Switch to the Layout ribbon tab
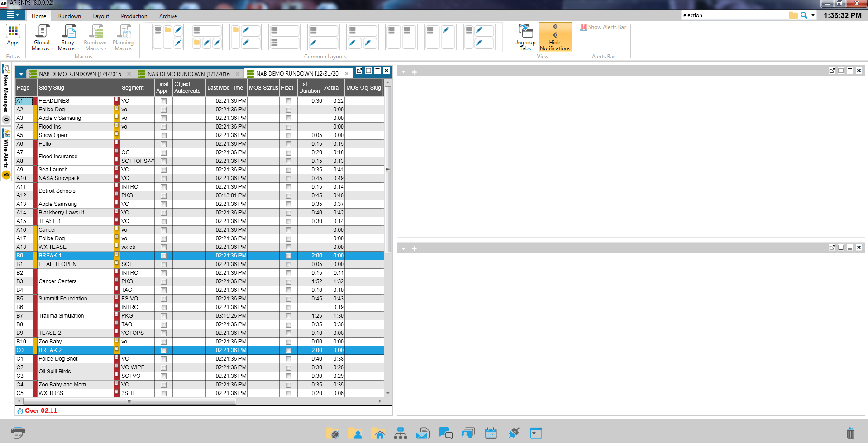The width and height of the screenshot is (868, 443). [101, 16]
